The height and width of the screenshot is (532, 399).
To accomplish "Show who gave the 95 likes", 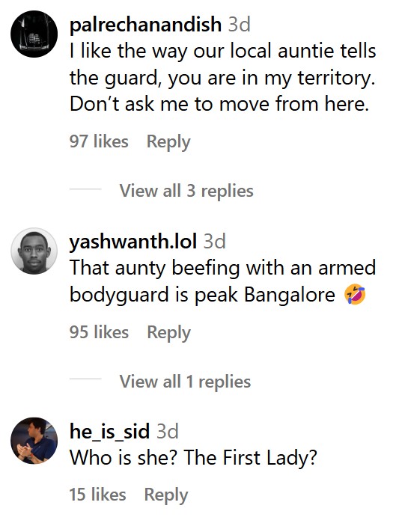I will (x=99, y=331).
